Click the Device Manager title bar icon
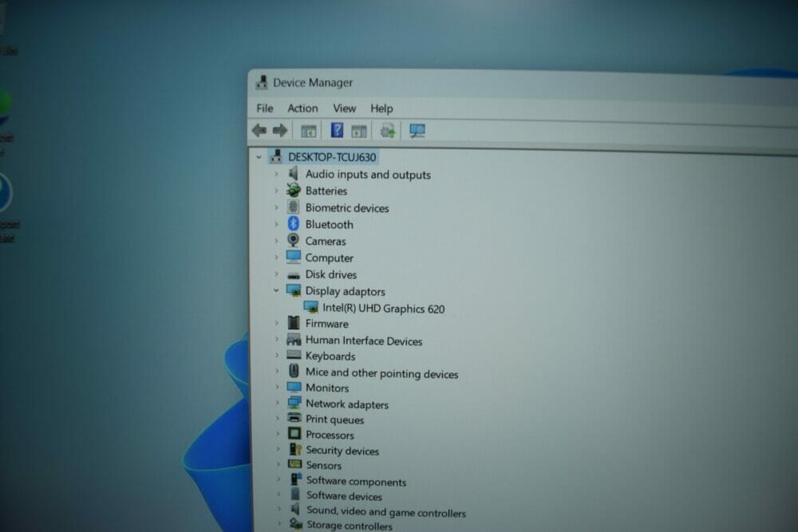Screen dimensions: 798x532 pyautogui.click(x=262, y=82)
